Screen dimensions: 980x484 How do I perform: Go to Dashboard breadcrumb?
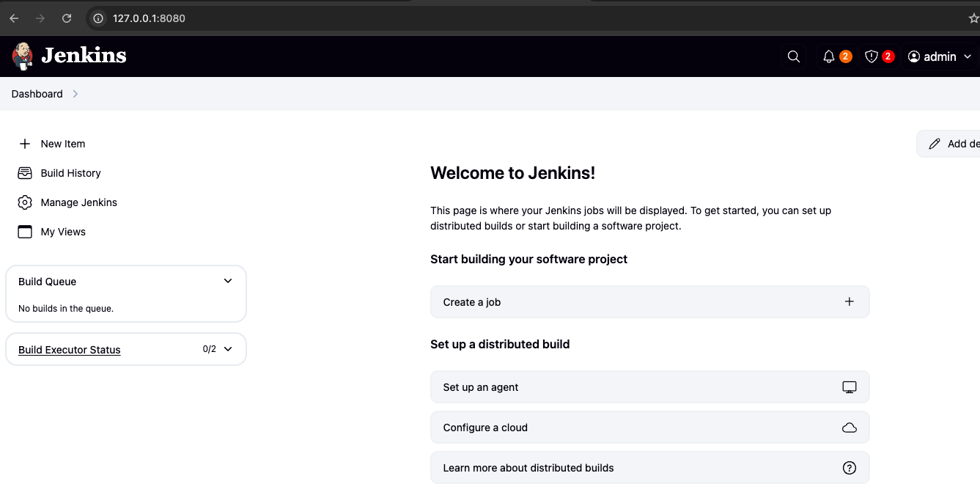point(37,94)
